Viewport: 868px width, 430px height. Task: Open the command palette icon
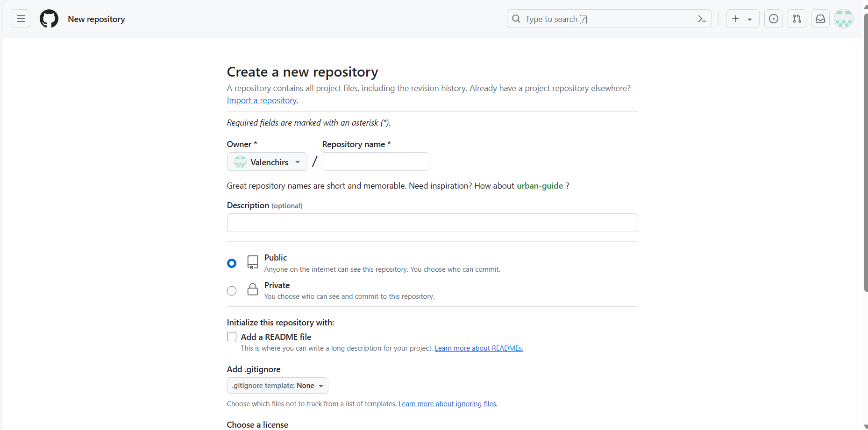702,19
